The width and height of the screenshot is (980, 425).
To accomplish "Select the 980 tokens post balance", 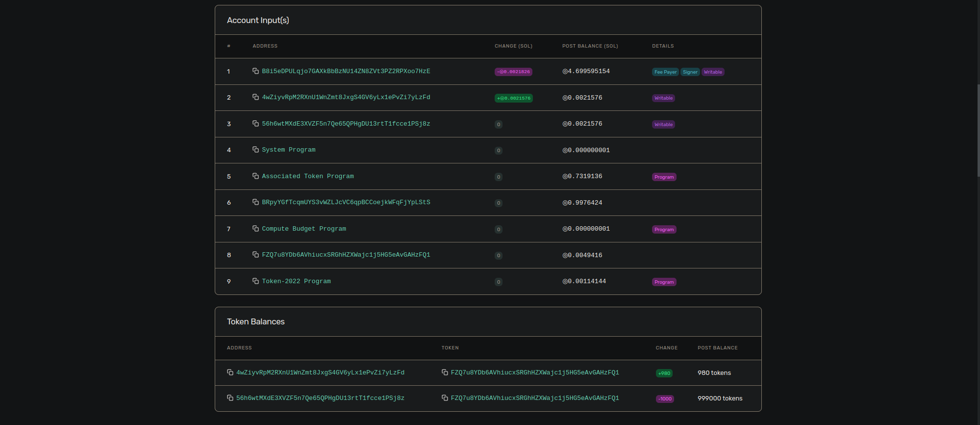I will point(714,373).
